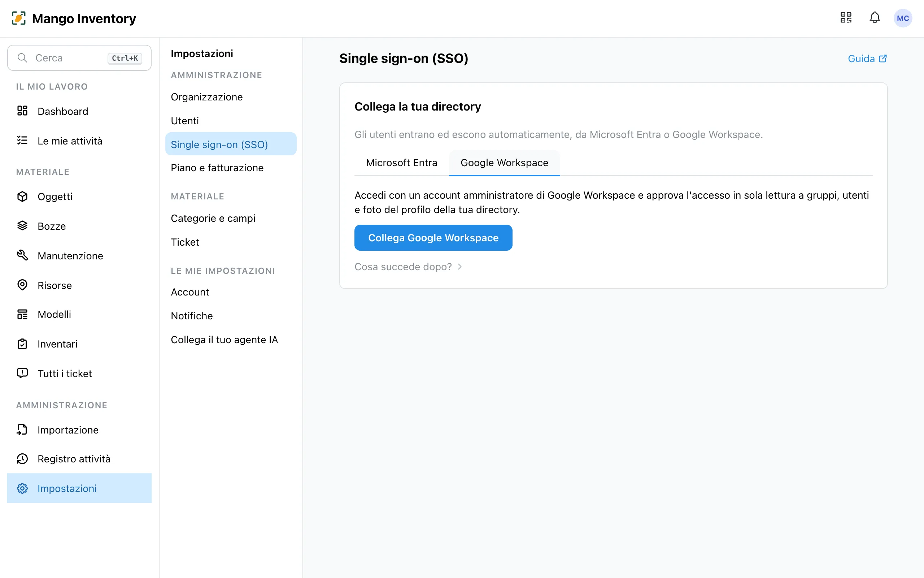Open Modelli page

click(x=79, y=314)
